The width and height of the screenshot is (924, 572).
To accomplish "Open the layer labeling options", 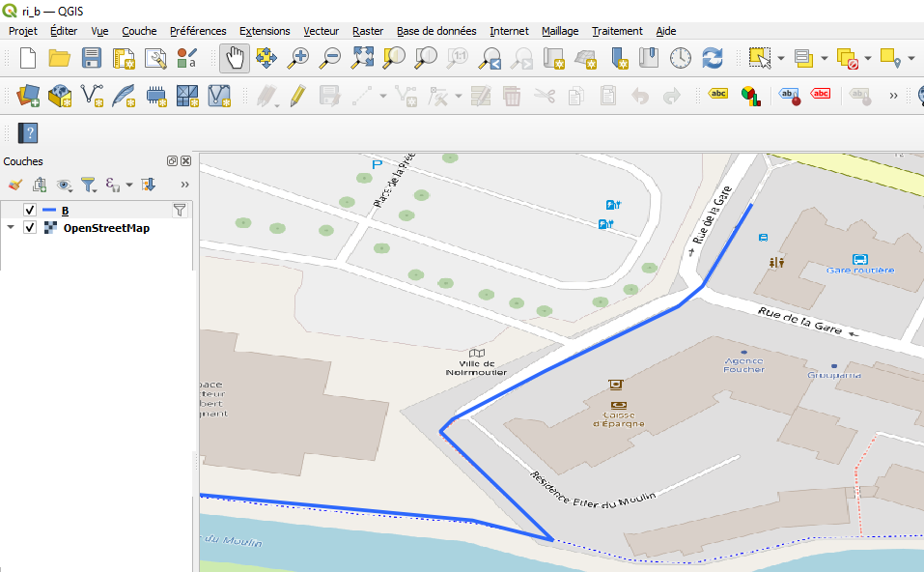I will pyautogui.click(x=717, y=94).
